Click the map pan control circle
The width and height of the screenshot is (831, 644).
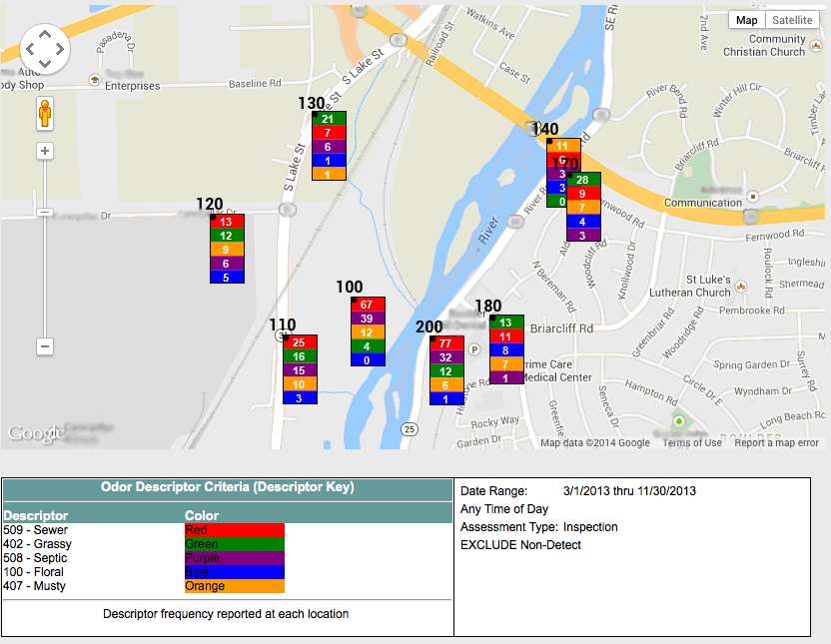(45, 49)
